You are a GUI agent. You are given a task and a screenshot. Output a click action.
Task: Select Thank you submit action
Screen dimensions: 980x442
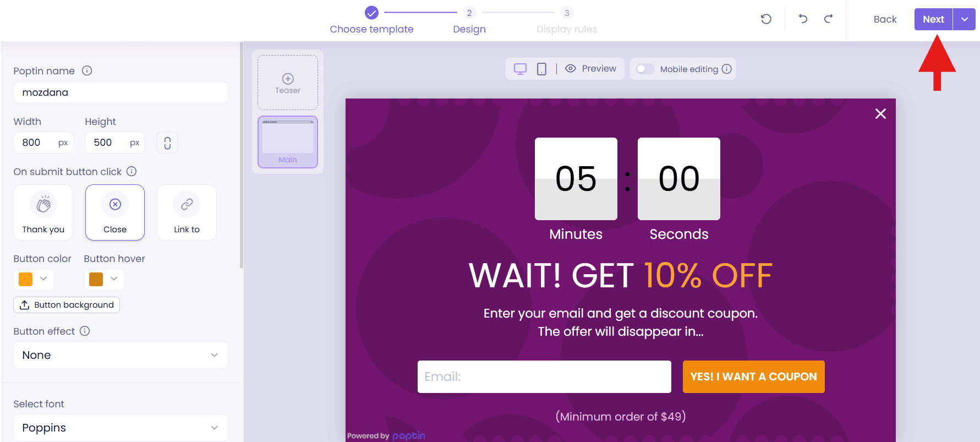[x=43, y=212]
